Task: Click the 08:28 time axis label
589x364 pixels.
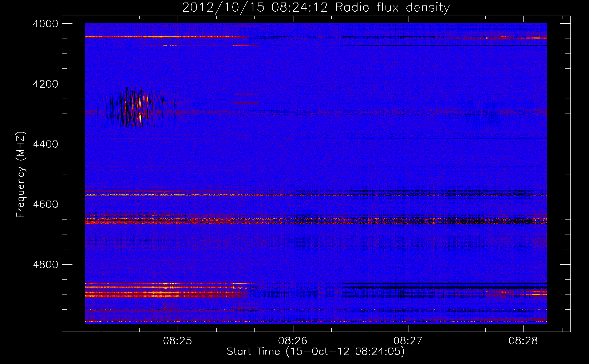Action: [x=523, y=341]
